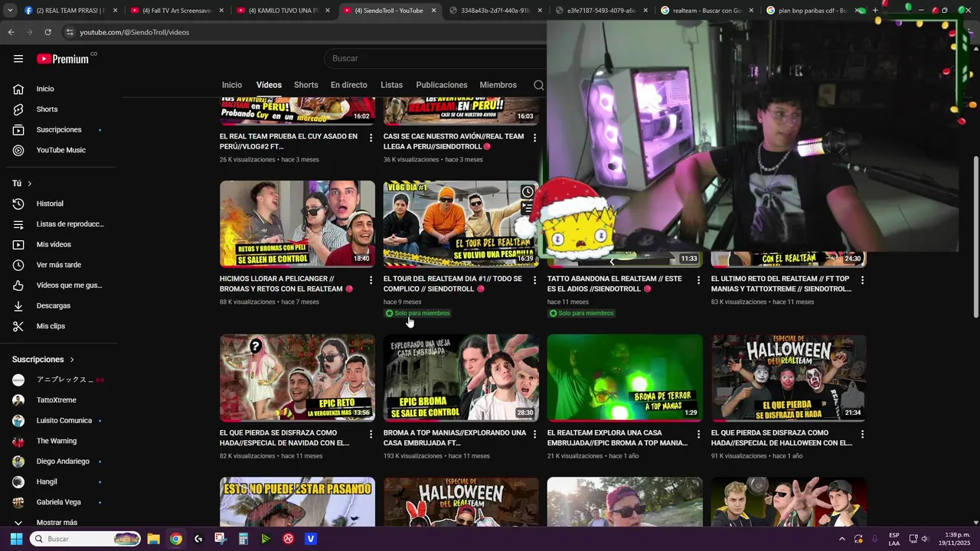This screenshot has width=980, height=551.
Task: Expand Mostrar más subscriptions
Action: (x=57, y=523)
